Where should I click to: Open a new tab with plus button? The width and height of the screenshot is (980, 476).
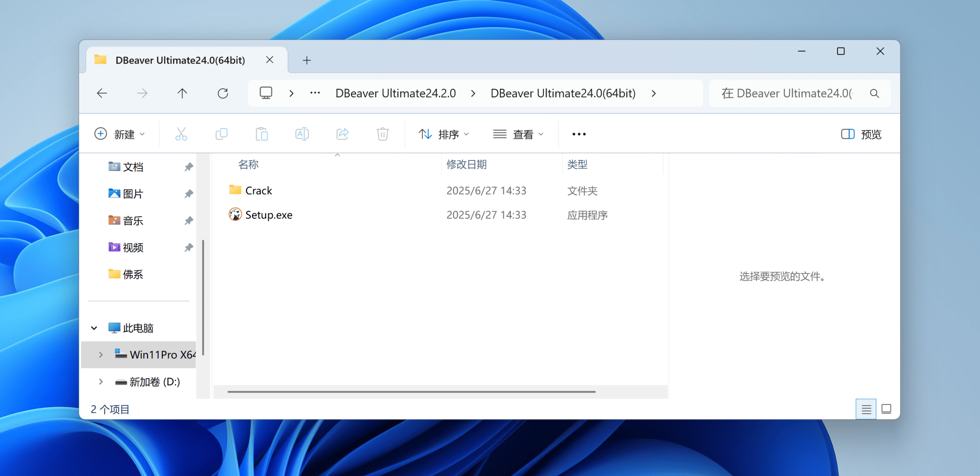tap(307, 60)
